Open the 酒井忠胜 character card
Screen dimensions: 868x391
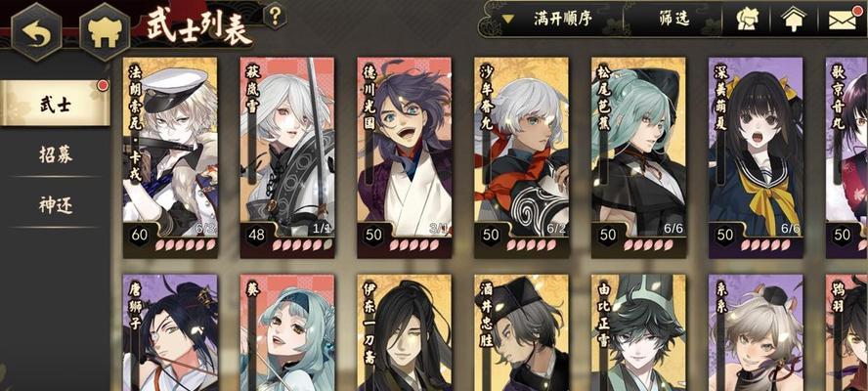521,332
